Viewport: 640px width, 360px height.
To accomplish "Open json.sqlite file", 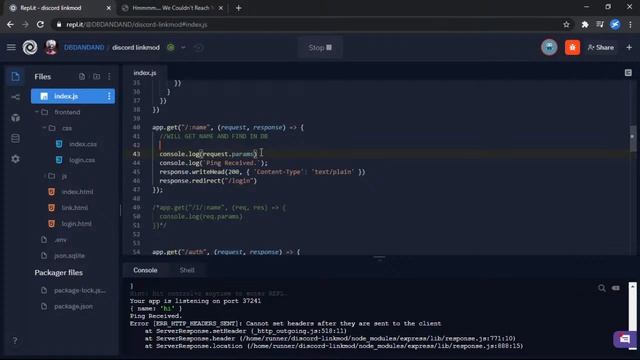I will 69,256.
